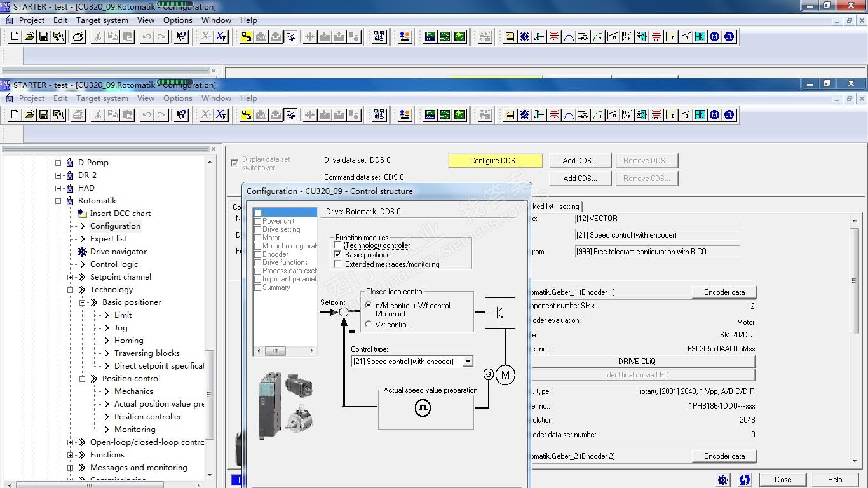The height and width of the screenshot is (488, 868).
Task: Open the Control type dropdown
Action: click(468, 362)
